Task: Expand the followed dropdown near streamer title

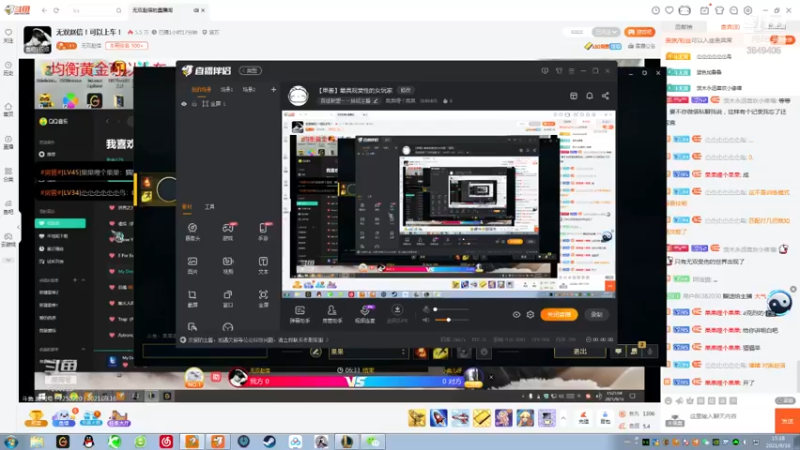Action: coord(606,32)
